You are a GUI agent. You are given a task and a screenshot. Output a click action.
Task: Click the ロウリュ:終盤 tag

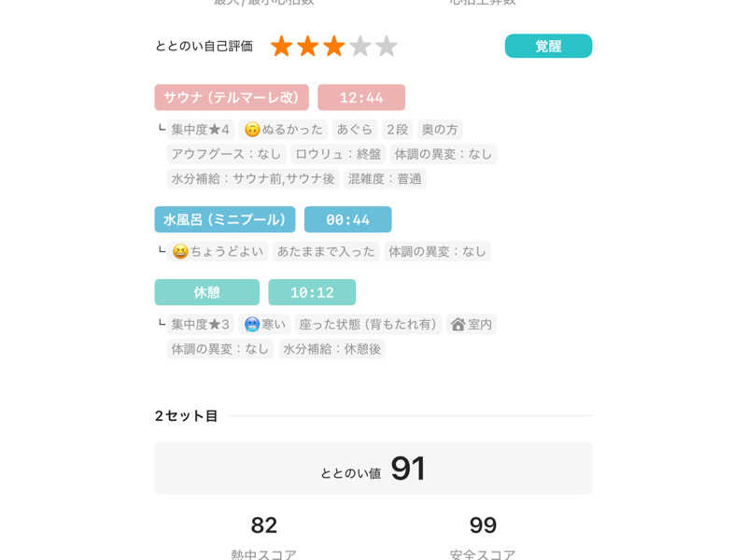pyautogui.click(x=338, y=154)
